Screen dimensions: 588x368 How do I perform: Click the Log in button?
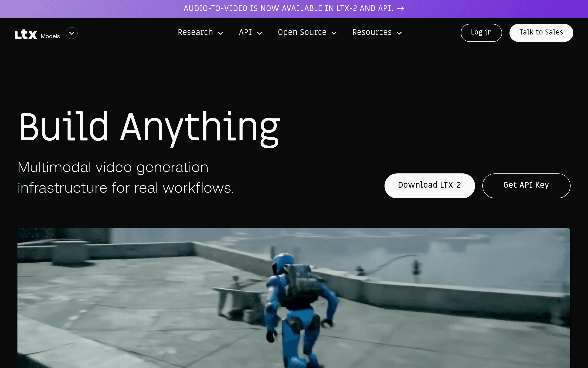481,33
